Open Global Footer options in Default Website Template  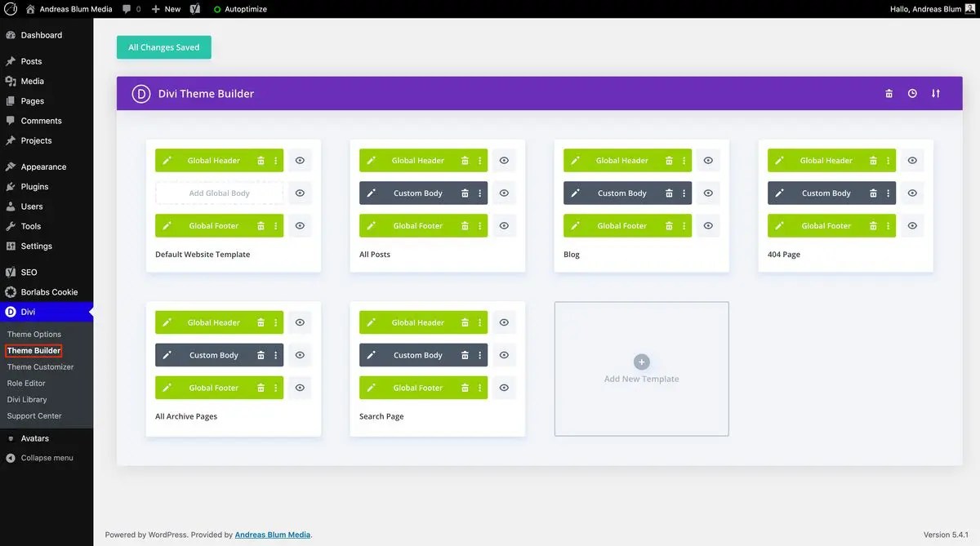click(276, 226)
